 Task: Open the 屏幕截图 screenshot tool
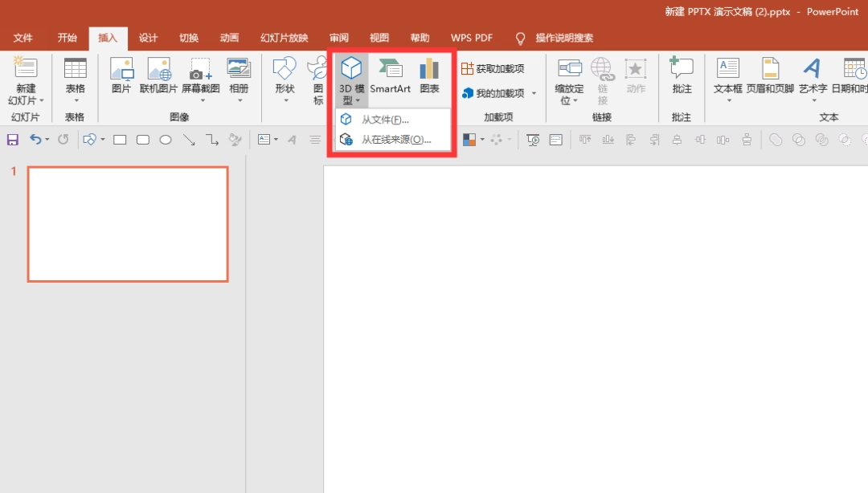pyautogui.click(x=201, y=78)
